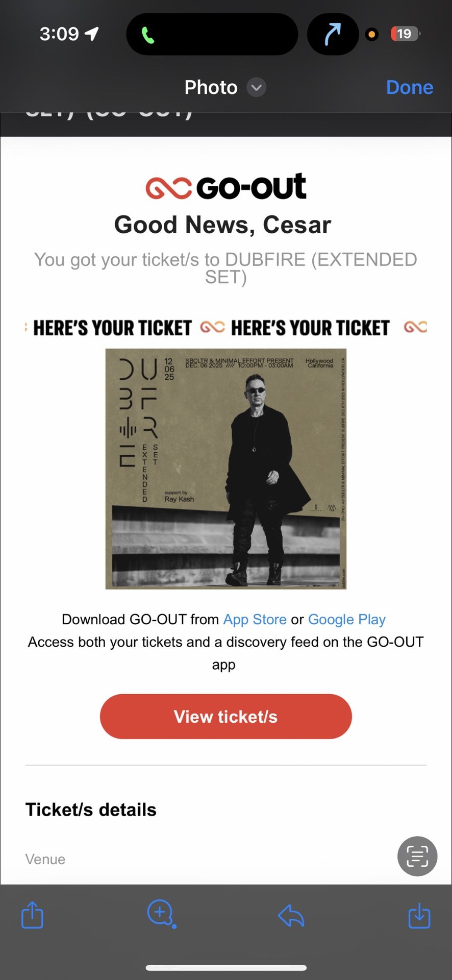Tap Done to close the photo
The width and height of the screenshot is (452, 980).
(409, 87)
